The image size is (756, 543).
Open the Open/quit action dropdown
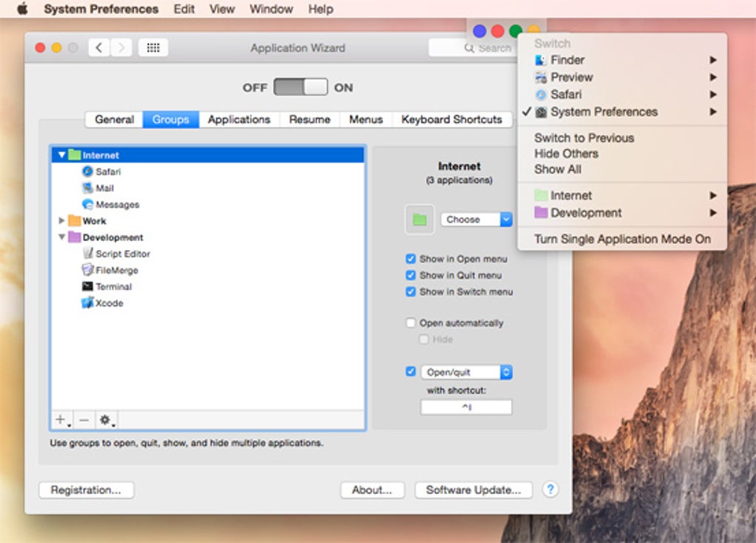point(466,372)
